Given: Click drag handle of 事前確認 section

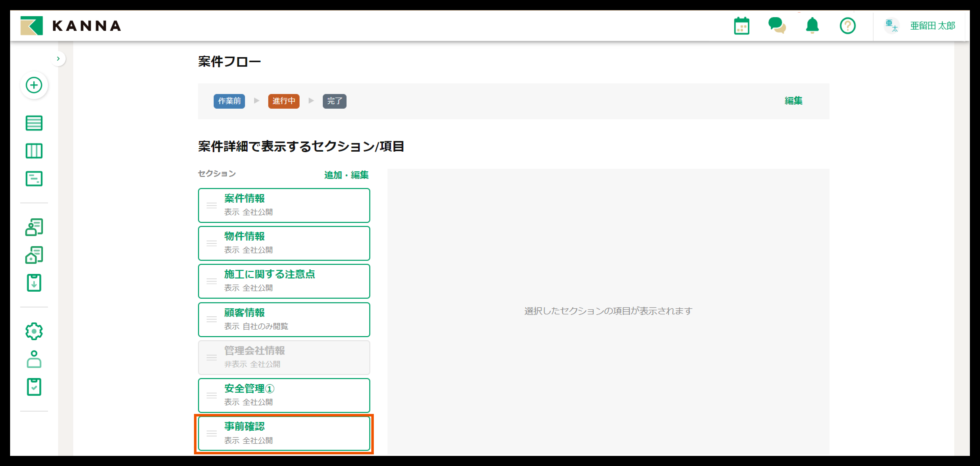Looking at the screenshot, I should click(x=211, y=433).
